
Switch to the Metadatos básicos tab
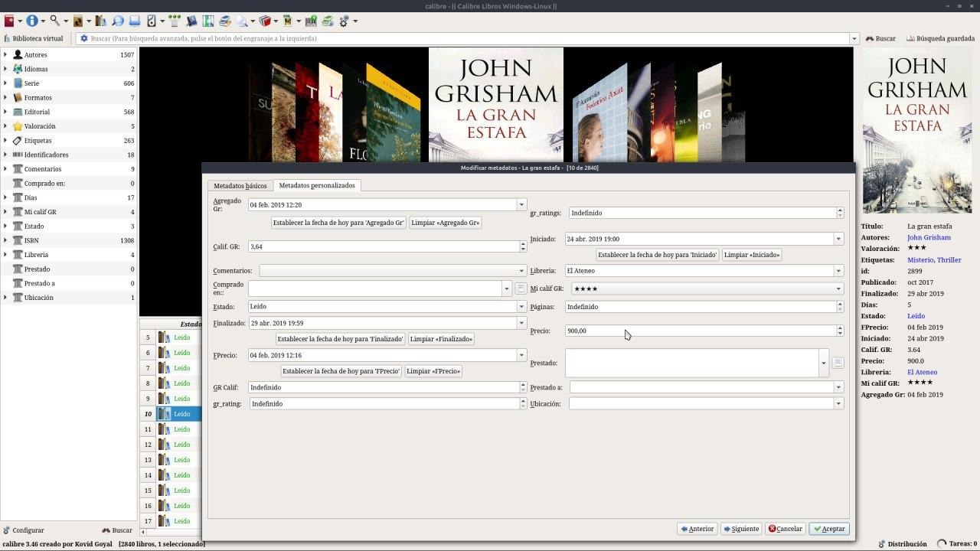(x=240, y=186)
